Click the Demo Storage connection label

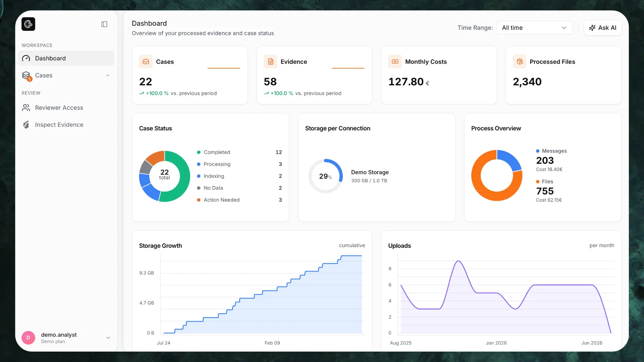370,172
